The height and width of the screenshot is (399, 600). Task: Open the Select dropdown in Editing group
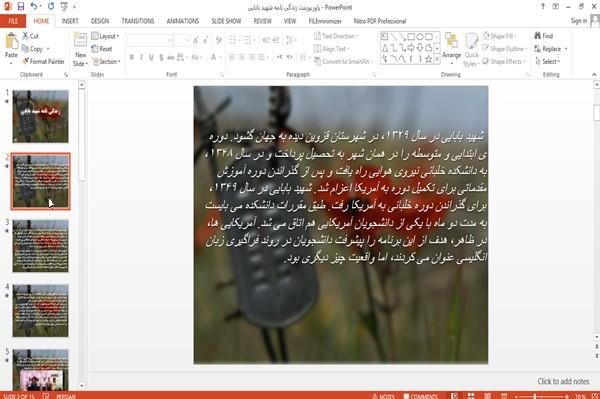point(548,61)
